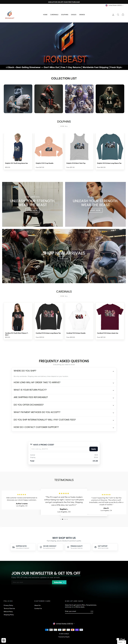This screenshot has height=644, width=128.
Task: Open United States currency dropdown at top
Action: (x=114, y=5)
